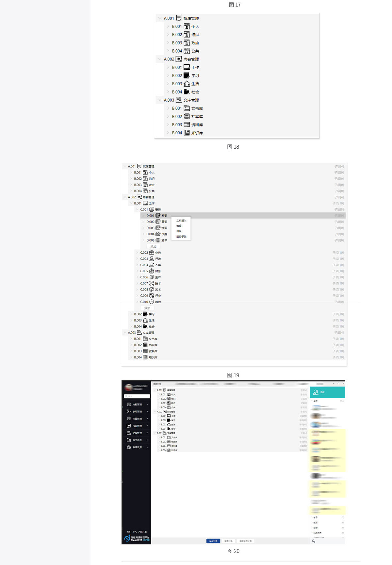
Task: Click the 复原分类 button
Action: 228,541
